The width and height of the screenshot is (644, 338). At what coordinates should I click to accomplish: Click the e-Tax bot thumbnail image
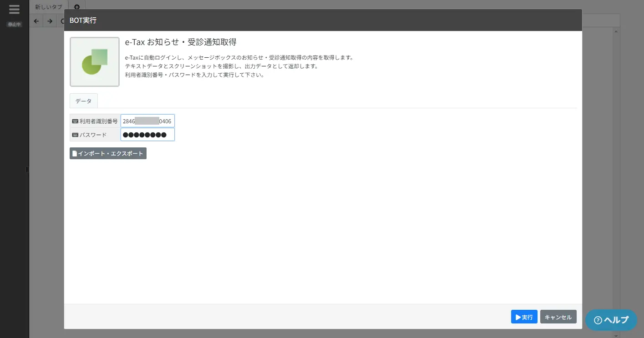[95, 62]
